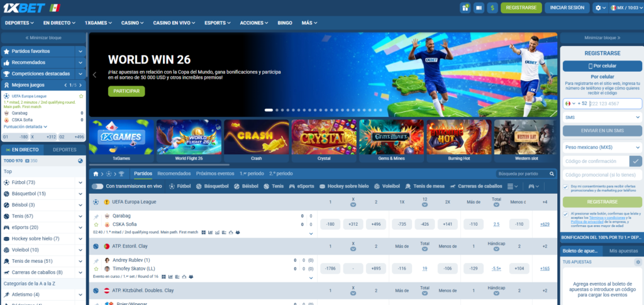Click the star for Rublev vs Skatov match
This screenshot has width=644, height=305.
96,269
